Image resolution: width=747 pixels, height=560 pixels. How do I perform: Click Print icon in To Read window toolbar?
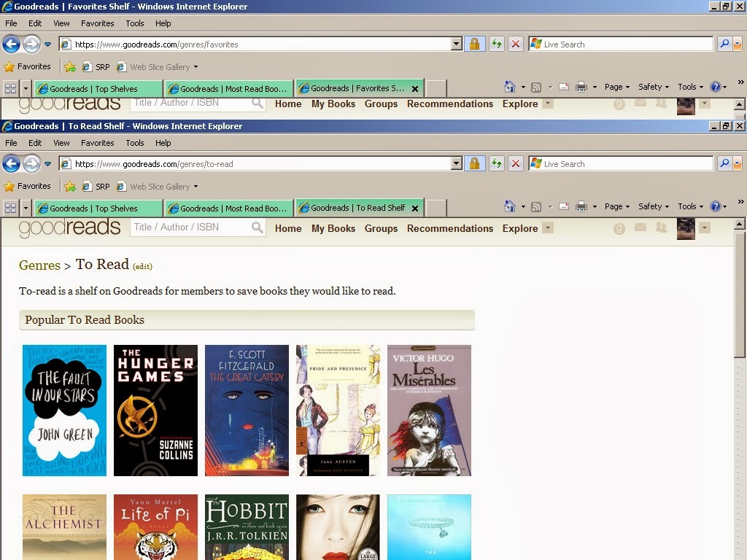tap(581, 206)
